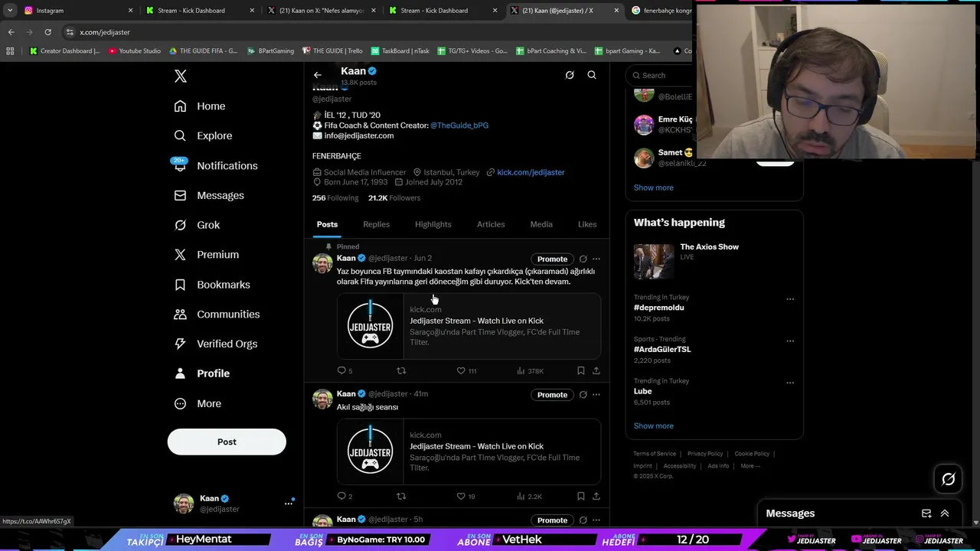The width and height of the screenshot is (980, 551).
Task: Reload the page in the browser
Action: (x=47, y=32)
